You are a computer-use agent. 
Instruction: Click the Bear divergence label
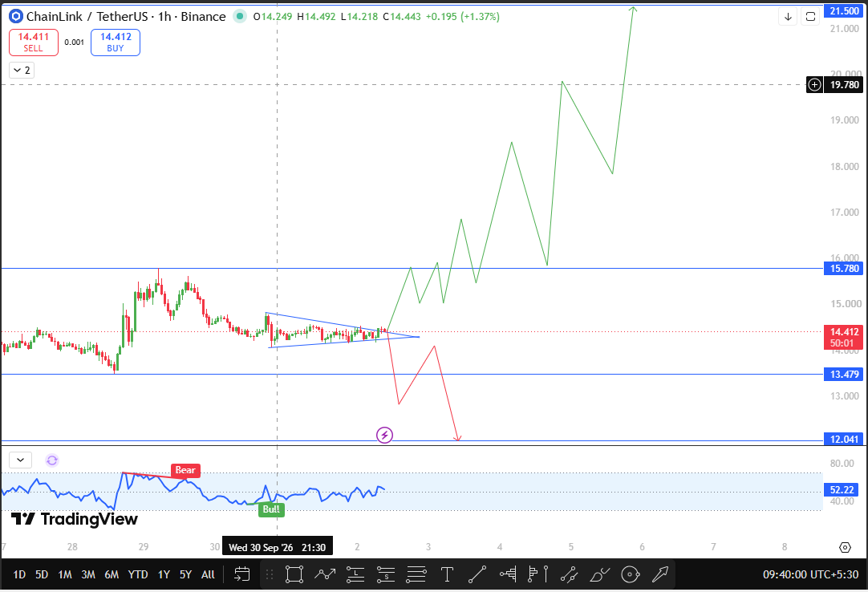tap(185, 470)
